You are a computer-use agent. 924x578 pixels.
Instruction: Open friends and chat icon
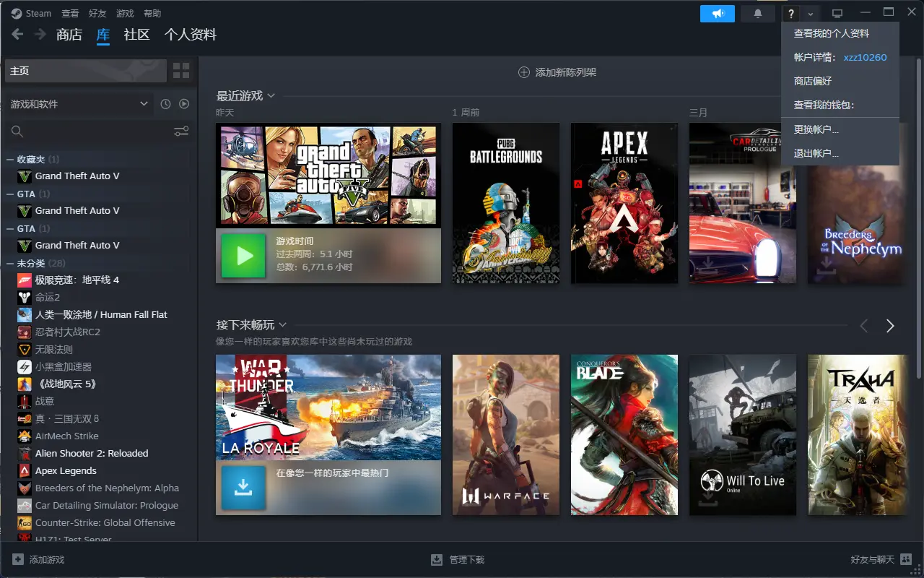906,559
